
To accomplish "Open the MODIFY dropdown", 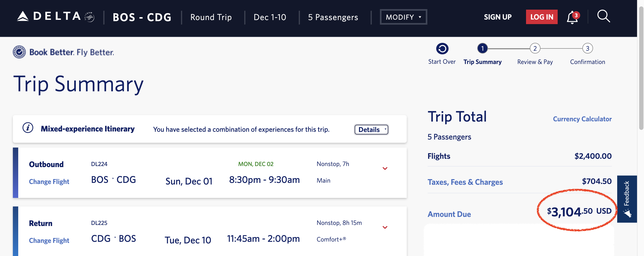I will point(403,17).
